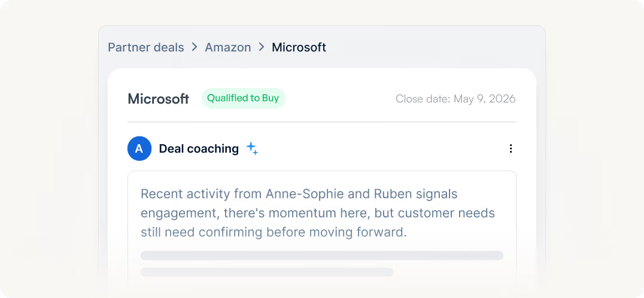Click the Microsoft deal title
This screenshot has height=298, width=644.
(x=158, y=99)
